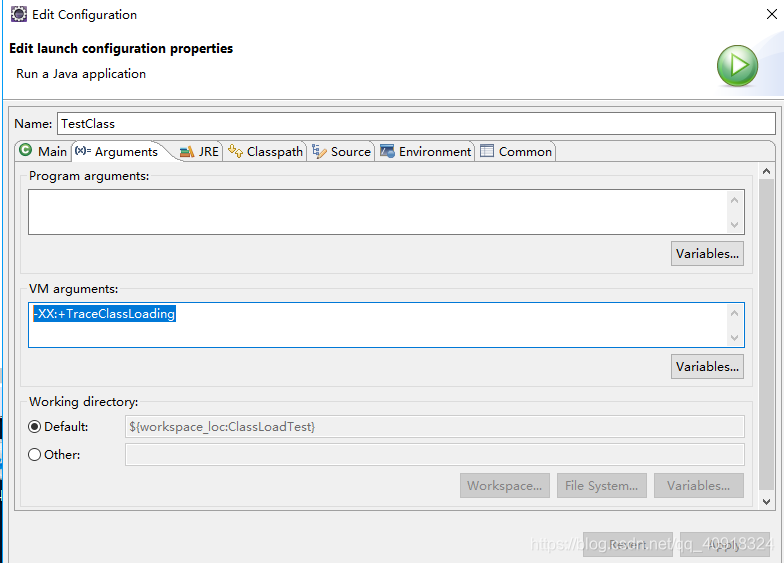Click the Arguments tab (x)= icon

coord(83,150)
